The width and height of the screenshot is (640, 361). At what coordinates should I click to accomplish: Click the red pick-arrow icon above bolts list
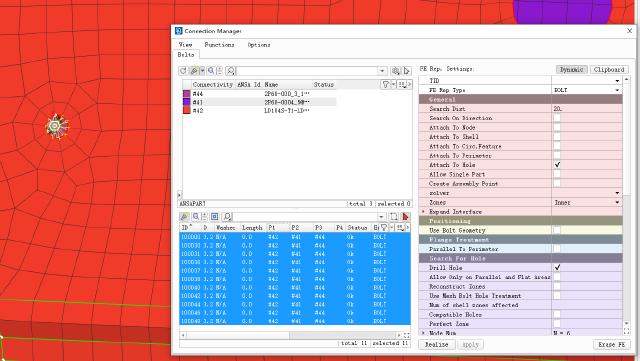click(405, 217)
